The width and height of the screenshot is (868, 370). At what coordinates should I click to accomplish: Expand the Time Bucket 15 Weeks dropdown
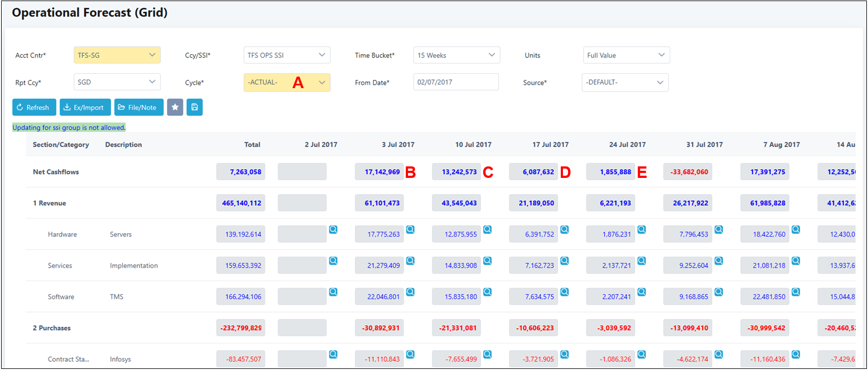click(456, 55)
